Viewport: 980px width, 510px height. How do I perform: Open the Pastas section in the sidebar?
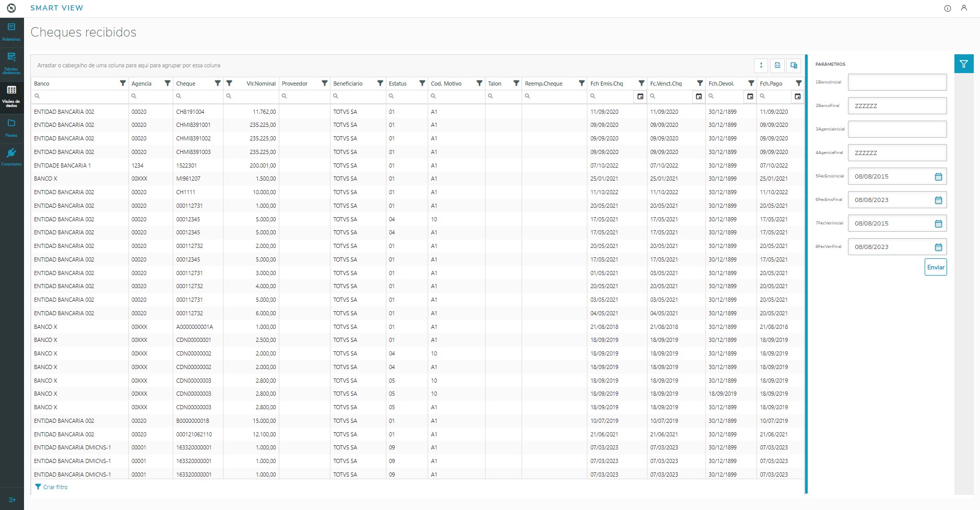[x=11, y=128]
